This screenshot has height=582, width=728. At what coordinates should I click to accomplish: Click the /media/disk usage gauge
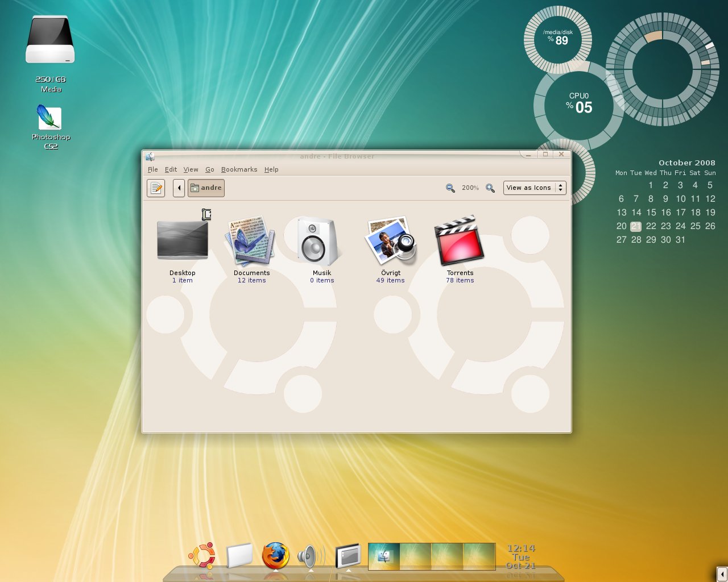click(x=558, y=39)
